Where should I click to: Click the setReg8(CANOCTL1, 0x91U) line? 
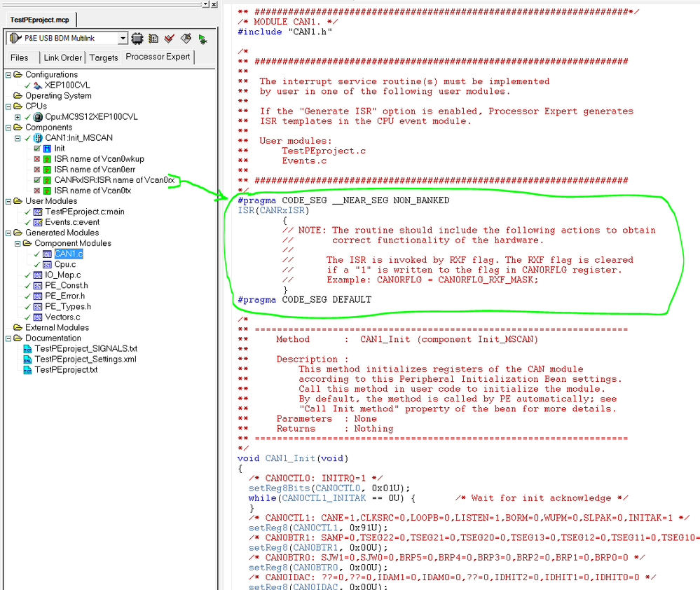318,528
